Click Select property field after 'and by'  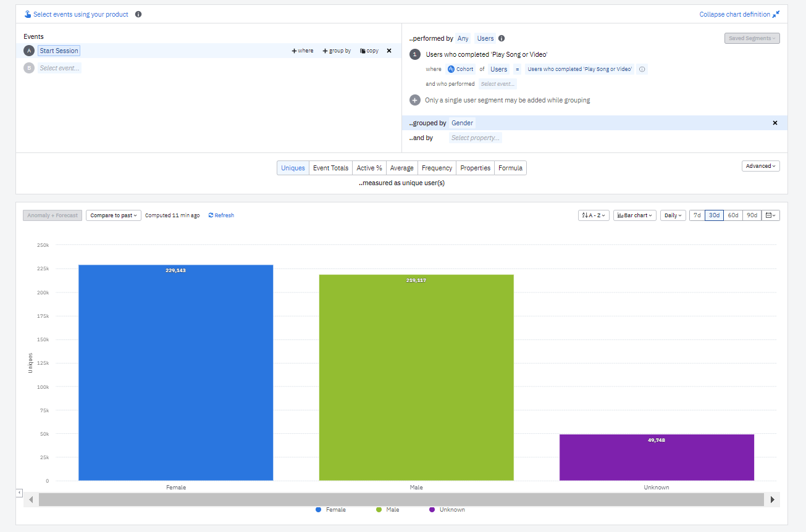point(476,138)
